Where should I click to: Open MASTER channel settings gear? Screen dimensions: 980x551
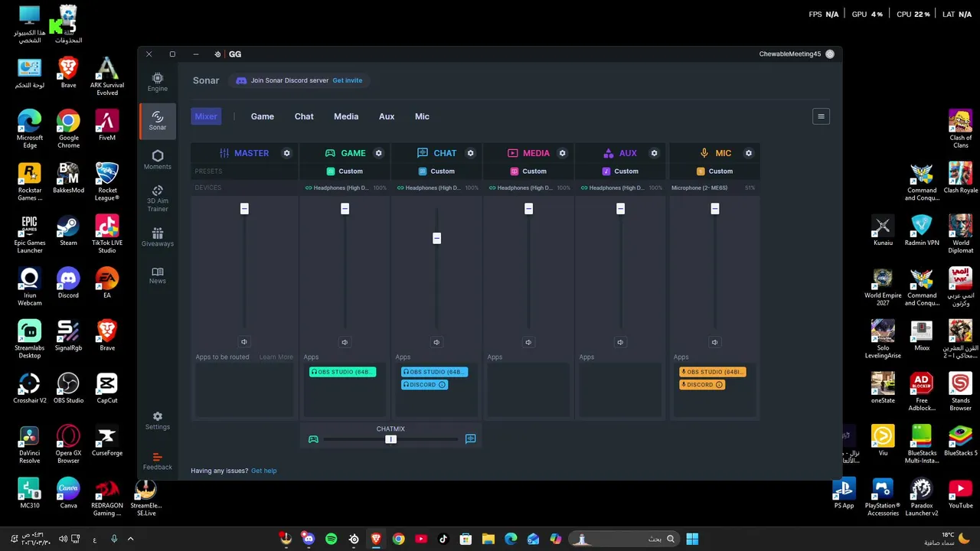click(x=287, y=153)
